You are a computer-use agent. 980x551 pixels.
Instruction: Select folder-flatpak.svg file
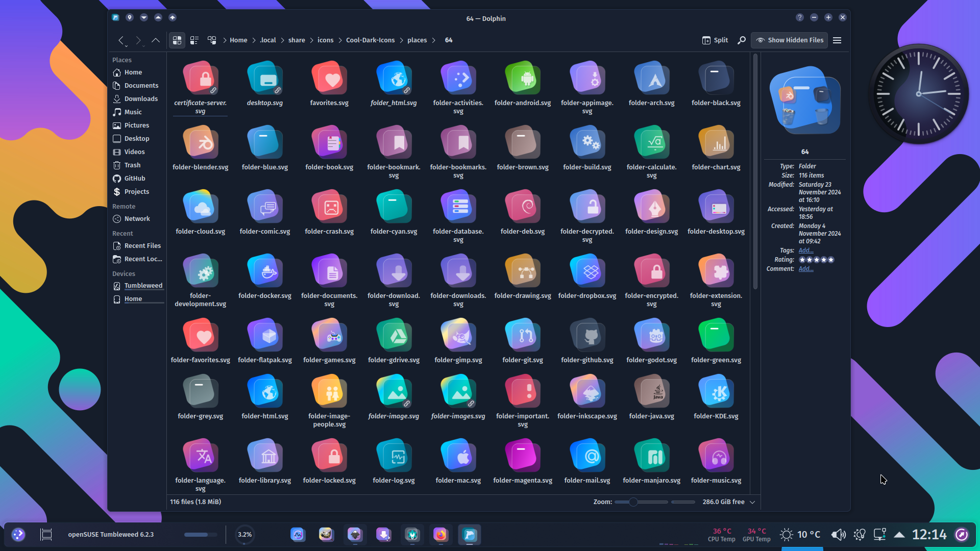click(265, 341)
